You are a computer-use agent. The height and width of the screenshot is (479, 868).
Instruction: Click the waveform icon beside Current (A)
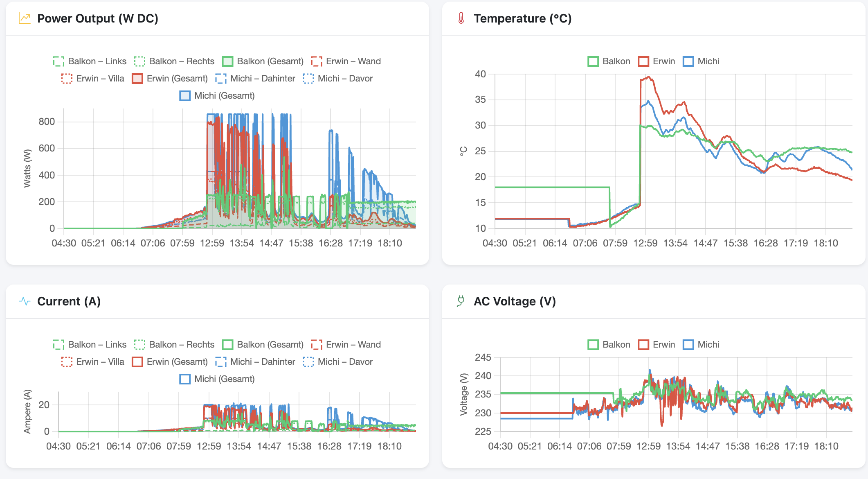pos(24,301)
